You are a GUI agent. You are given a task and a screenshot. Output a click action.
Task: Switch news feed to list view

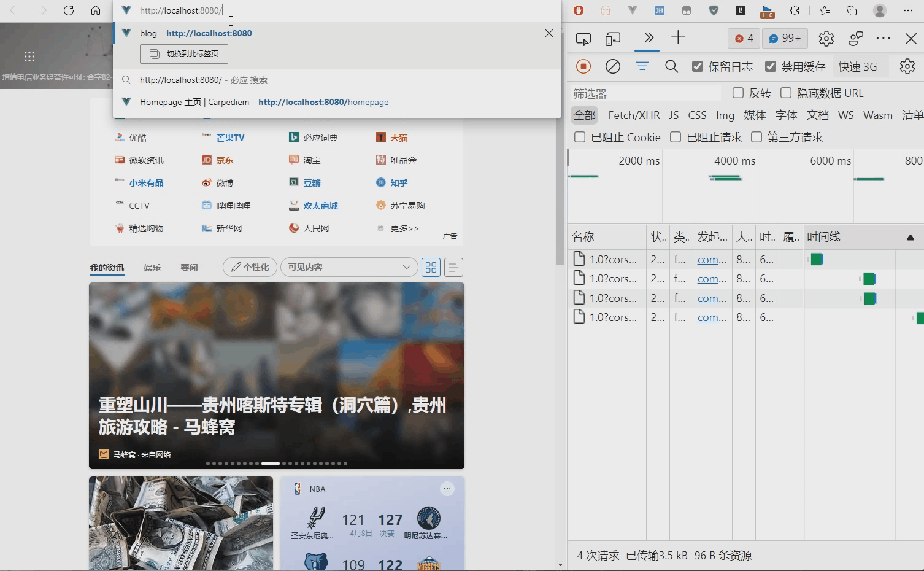(x=453, y=267)
